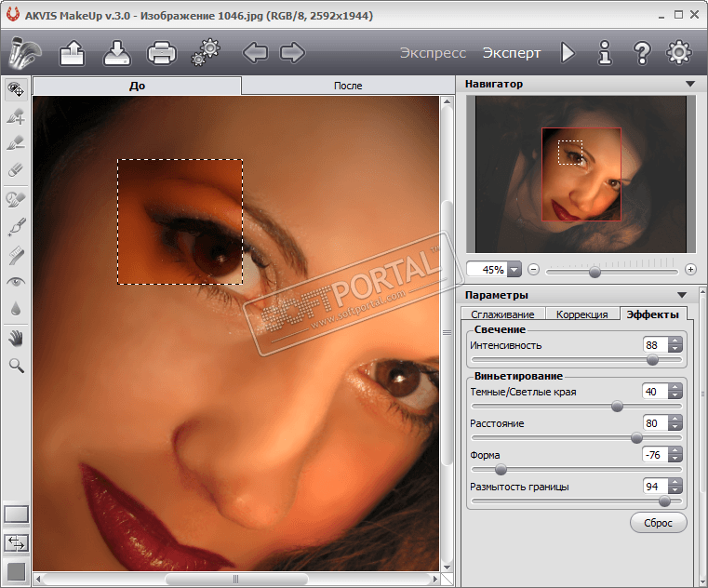Image resolution: width=708 pixels, height=588 pixels.
Task: Click the Интенсивность slider handle
Action: pyautogui.click(x=652, y=359)
